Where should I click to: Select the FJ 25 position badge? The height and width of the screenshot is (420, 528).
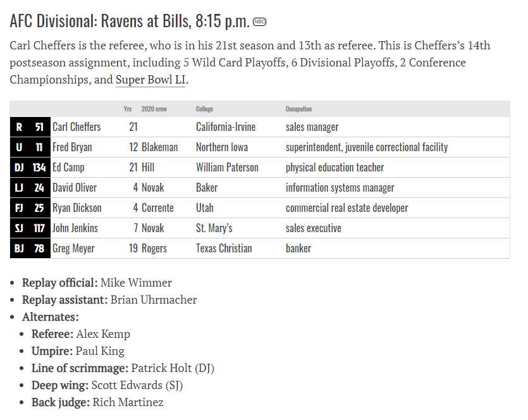pyautogui.click(x=30, y=208)
